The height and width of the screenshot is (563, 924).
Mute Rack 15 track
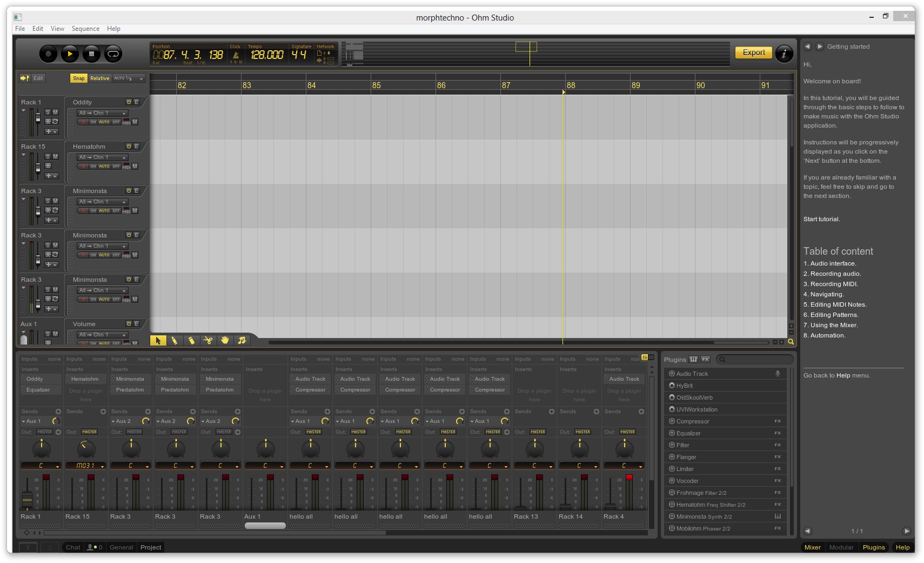click(55, 156)
